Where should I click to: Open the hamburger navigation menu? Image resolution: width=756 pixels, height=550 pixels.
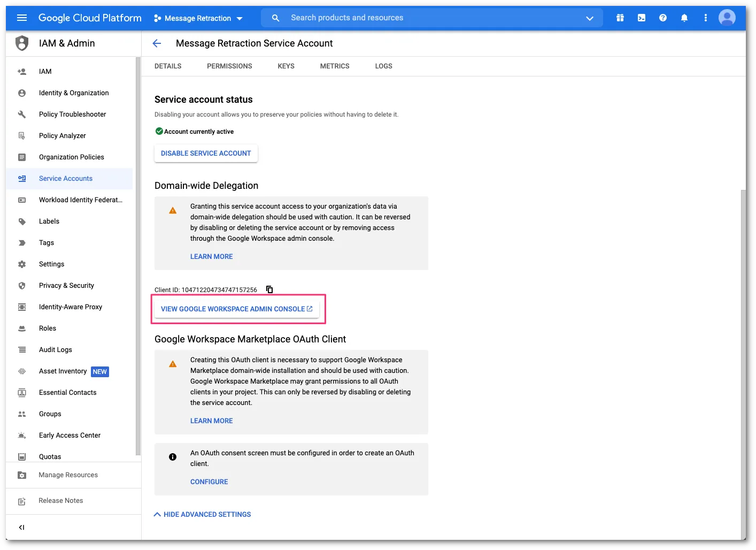22,17
